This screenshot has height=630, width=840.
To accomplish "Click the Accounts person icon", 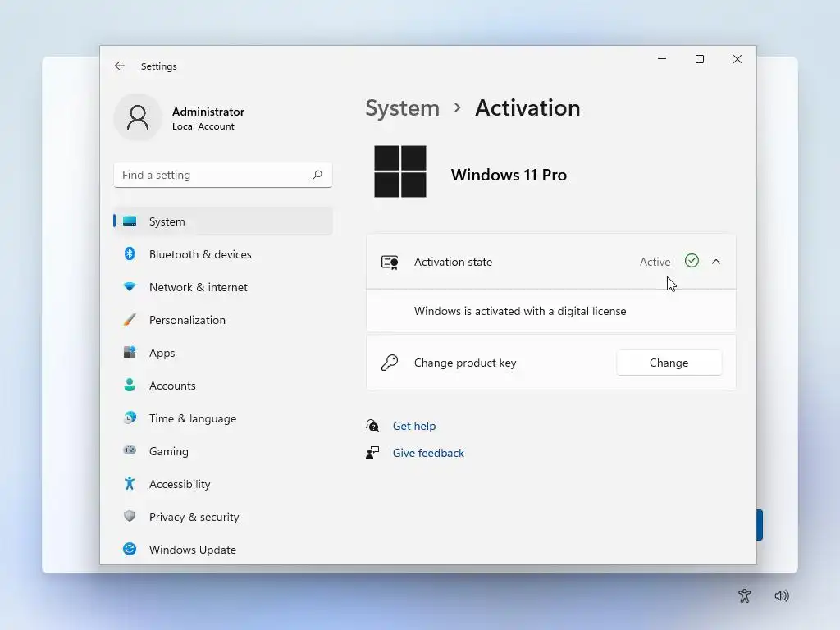I will pyautogui.click(x=130, y=386).
